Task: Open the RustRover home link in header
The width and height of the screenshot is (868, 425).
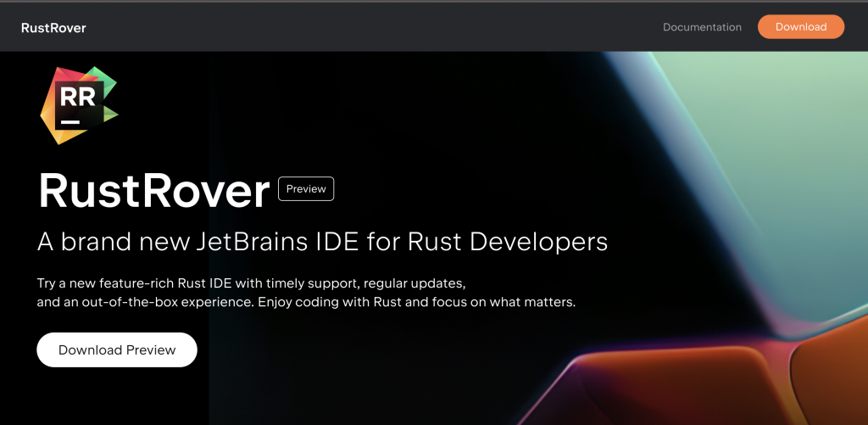Action: click(53, 28)
